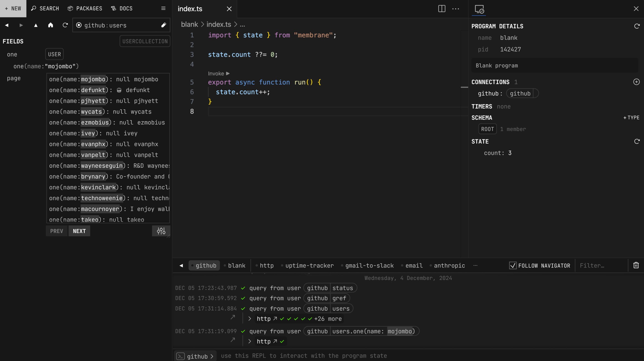Click the PREV page button

coord(57,231)
